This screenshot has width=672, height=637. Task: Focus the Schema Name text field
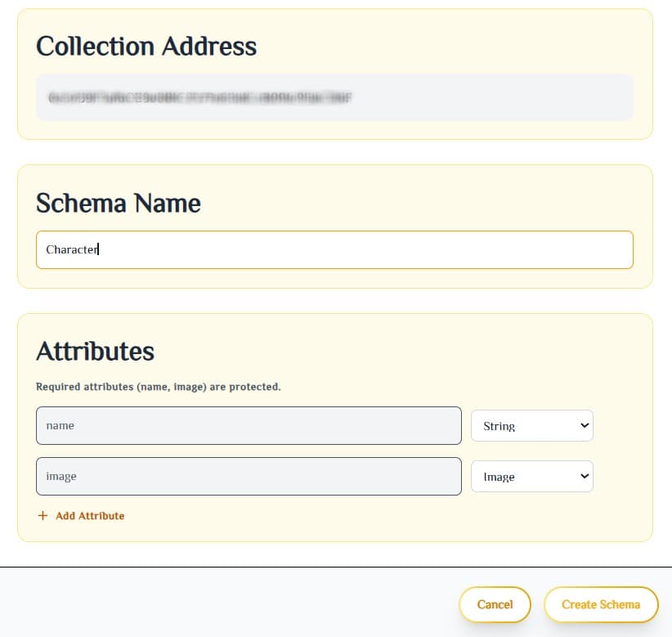334,249
